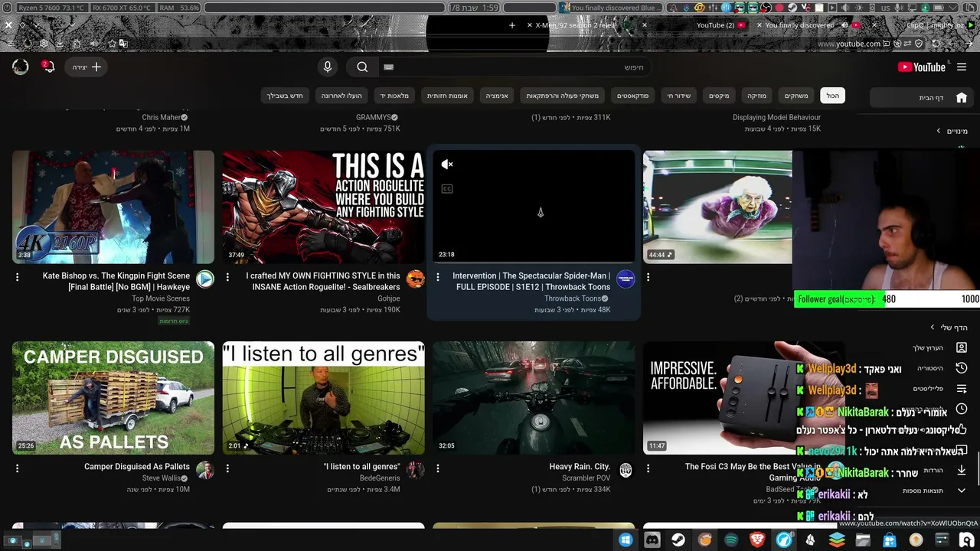Open the Sealbreakers action roguelite thumbnail
This screenshot has height=551, width=980.
[323, 207]
